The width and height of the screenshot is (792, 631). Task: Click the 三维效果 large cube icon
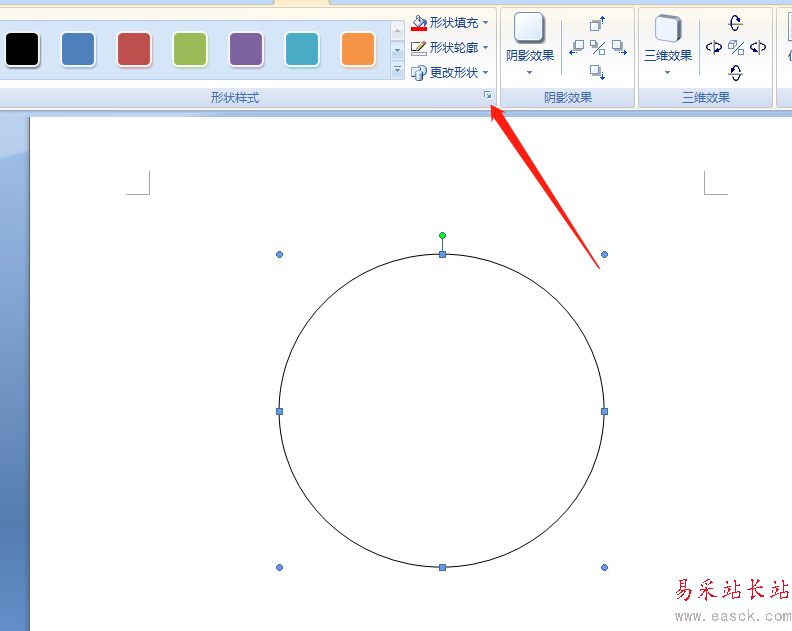668,28
